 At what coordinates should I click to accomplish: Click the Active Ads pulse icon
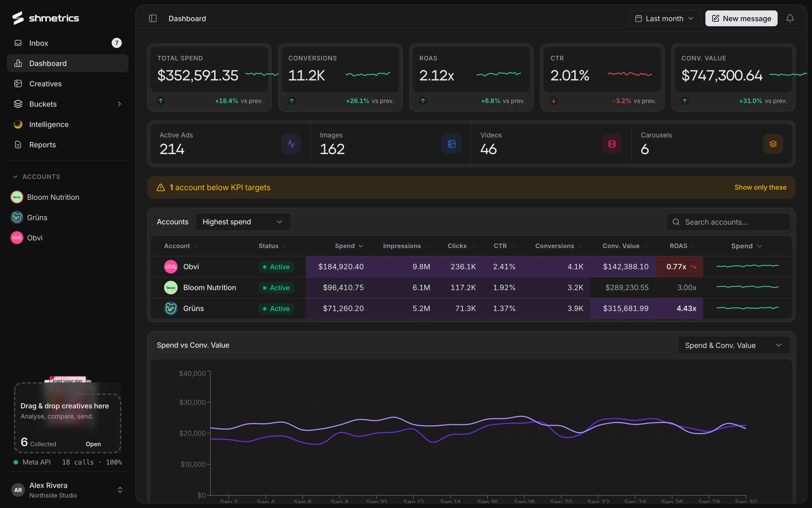click(291, 144)
